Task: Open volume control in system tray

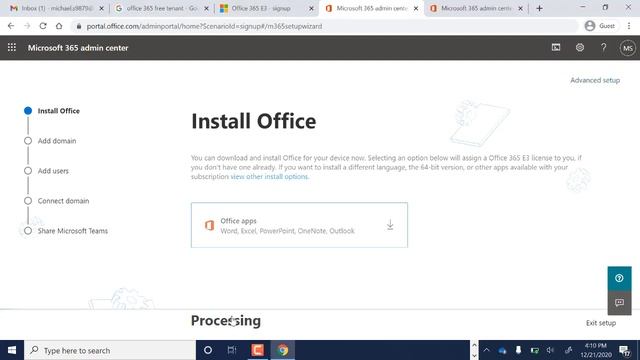Action: click(550, 350)
